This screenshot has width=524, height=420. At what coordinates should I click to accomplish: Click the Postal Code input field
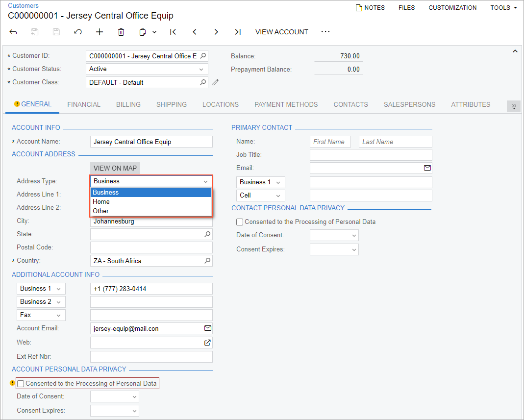tap(151, 247)
